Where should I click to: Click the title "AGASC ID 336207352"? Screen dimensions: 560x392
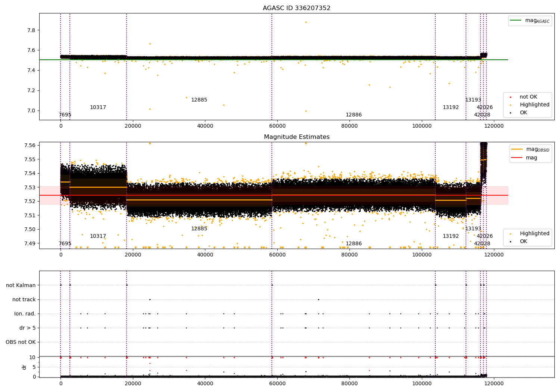pos(296,8)
